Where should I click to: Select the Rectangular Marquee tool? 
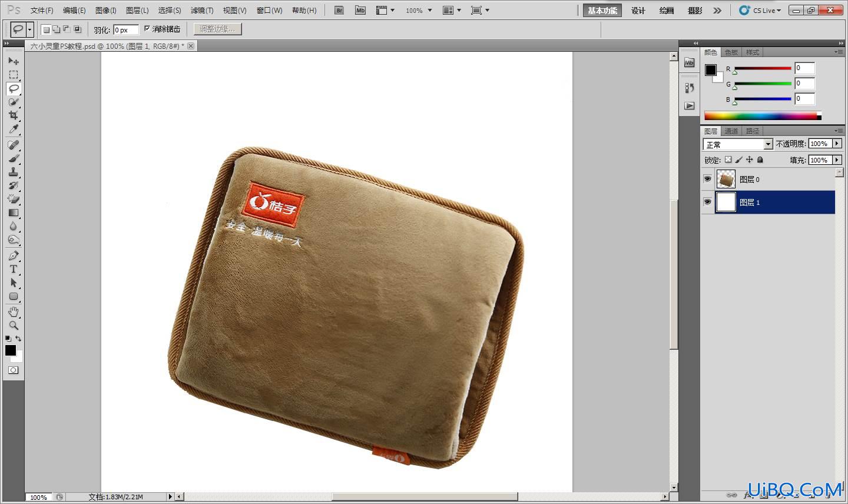tap(14, 75)
